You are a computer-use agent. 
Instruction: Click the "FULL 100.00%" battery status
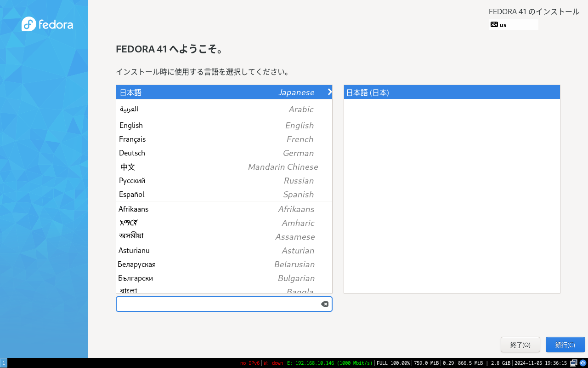click(393, 363)
